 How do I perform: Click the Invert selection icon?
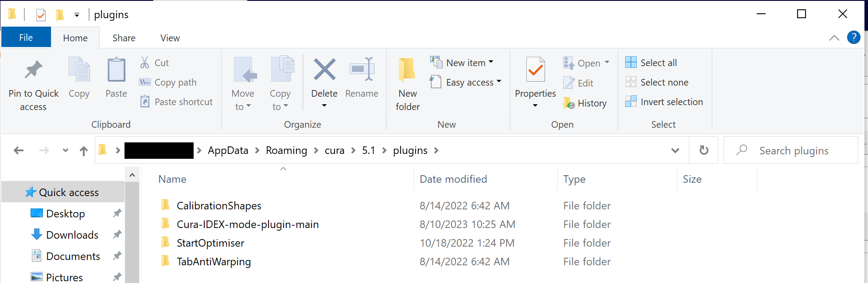[x=631, y=102]
